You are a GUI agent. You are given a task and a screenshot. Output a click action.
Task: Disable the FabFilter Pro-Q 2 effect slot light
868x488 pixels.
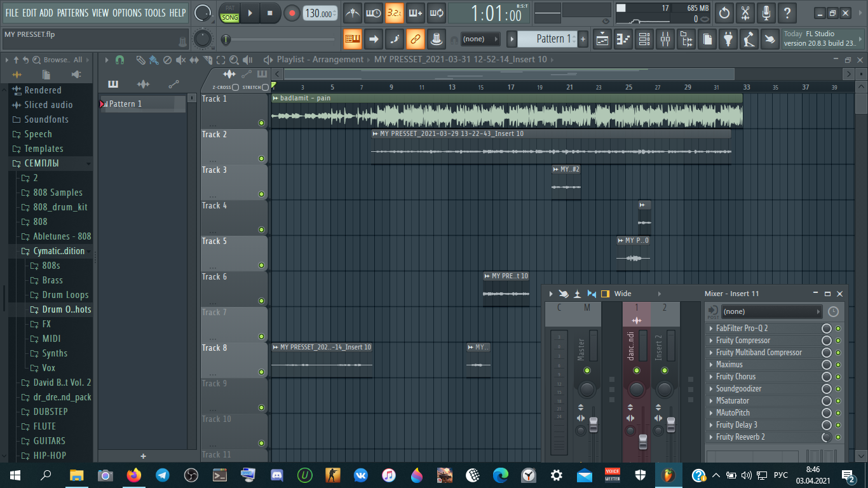tap(838, 329)
